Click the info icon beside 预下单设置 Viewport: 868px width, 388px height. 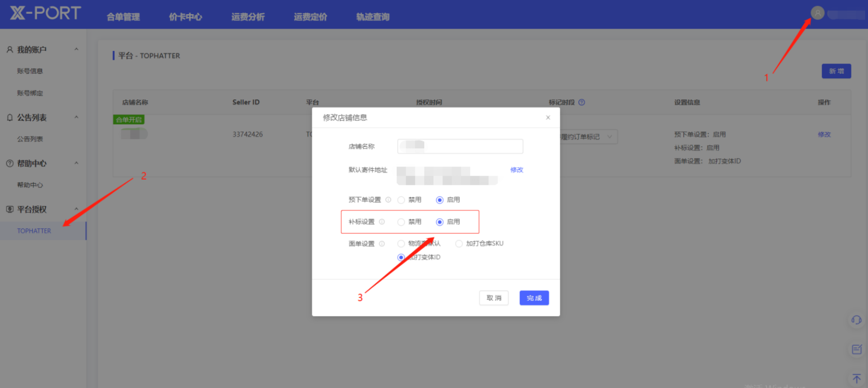pos(388,200)
